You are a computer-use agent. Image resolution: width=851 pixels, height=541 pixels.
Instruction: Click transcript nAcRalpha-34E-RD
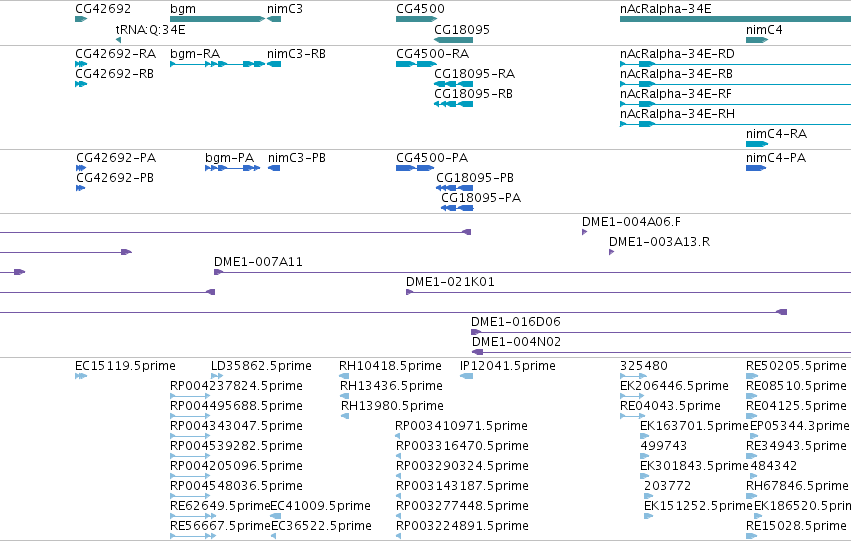(x=677, y=54)
